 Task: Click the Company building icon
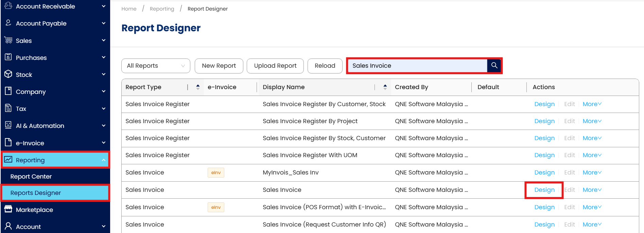click(x=8, y=91)
